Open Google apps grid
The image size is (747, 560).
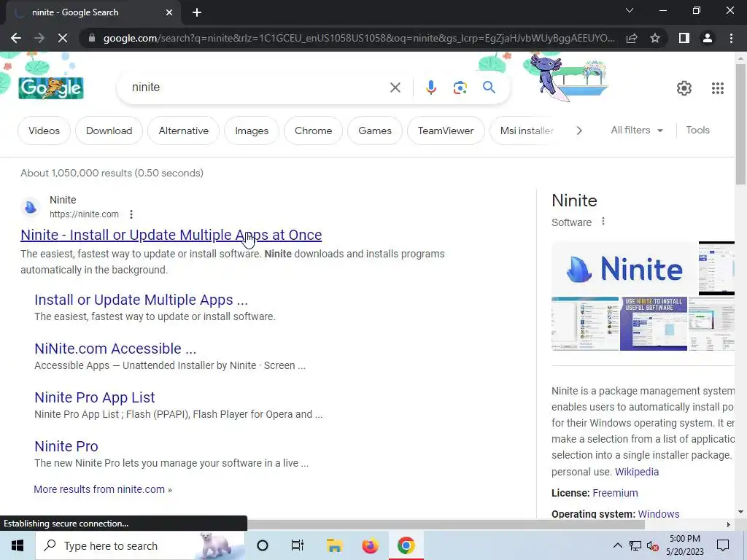[718, 88]
